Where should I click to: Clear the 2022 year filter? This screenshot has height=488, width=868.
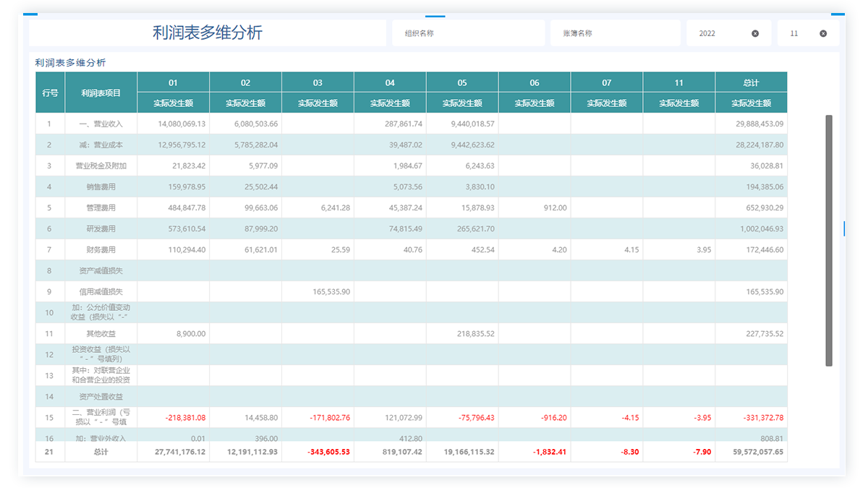[x=755, y=33]
